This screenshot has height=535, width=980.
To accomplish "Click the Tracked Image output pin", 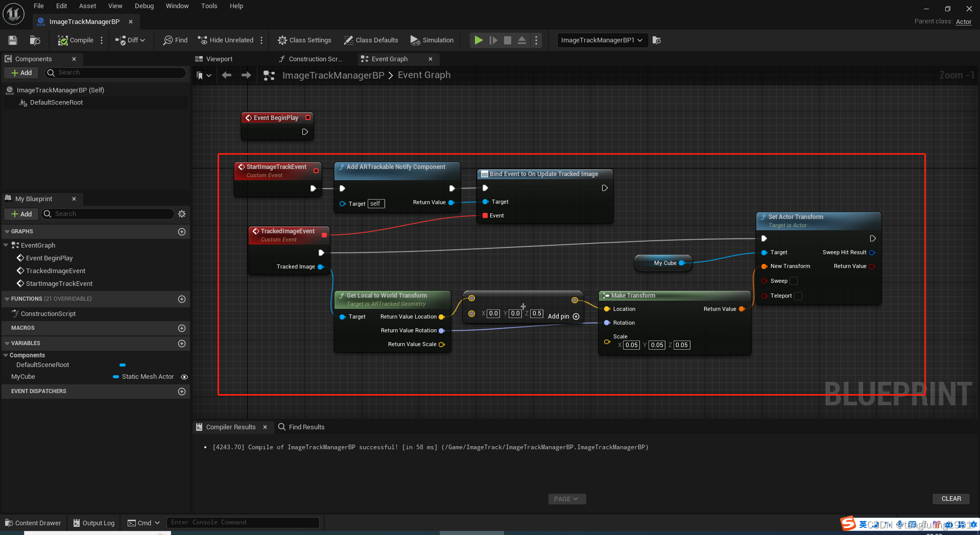I will pos(321,267).
